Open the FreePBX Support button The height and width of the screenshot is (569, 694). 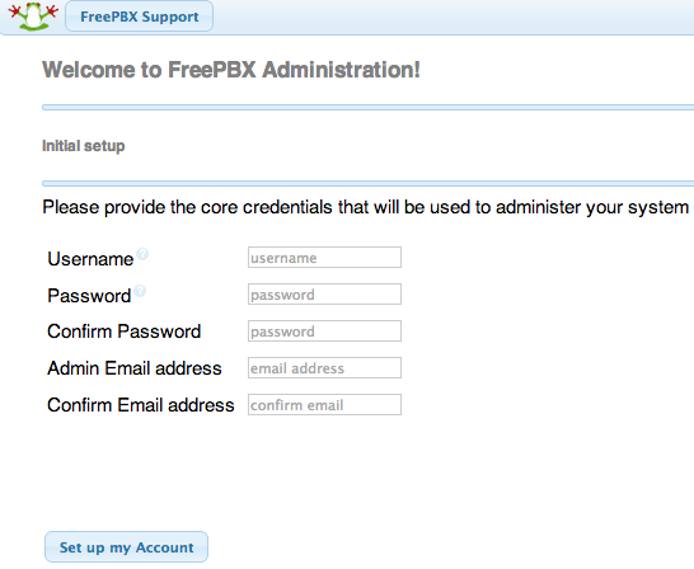tap(139, 17)
